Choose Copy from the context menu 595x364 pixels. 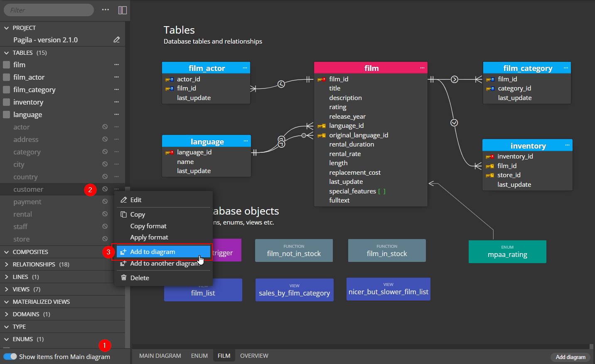pos(163,215)
